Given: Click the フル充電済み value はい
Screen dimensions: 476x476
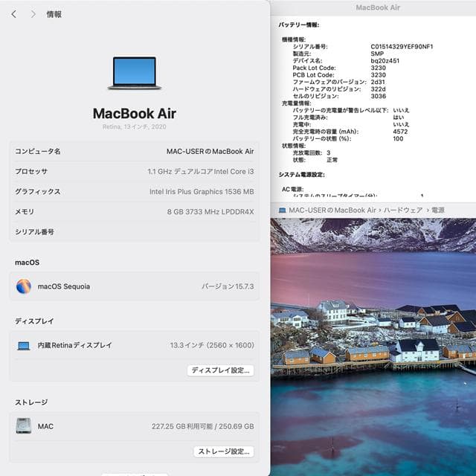Looking at the screenshot, I should (x=399, y=118).
